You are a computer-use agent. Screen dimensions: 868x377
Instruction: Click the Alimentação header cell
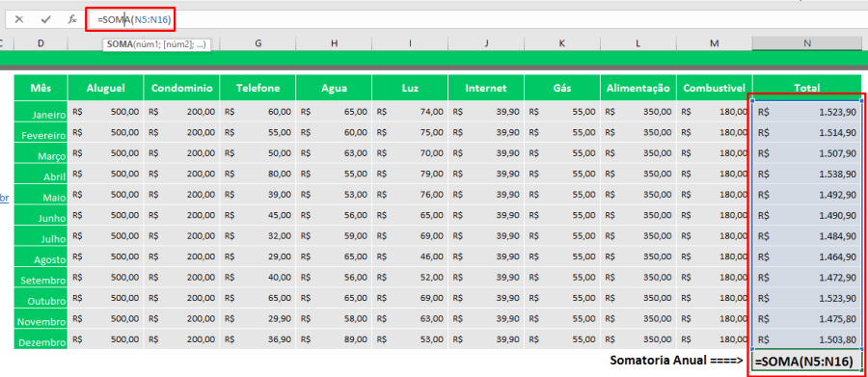[638, 88]
